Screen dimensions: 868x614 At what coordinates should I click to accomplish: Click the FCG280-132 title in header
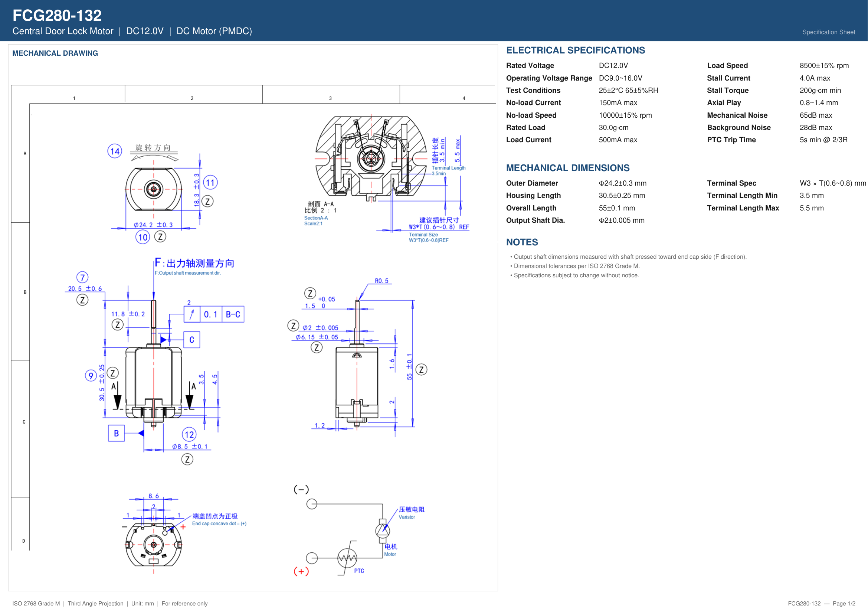[57, 16]
